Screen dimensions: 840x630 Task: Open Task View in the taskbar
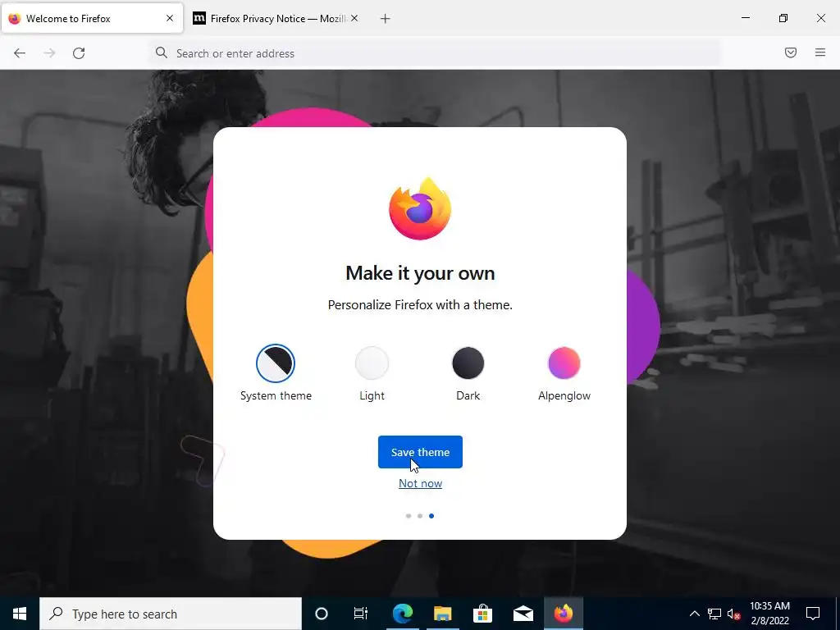[361, 614]
